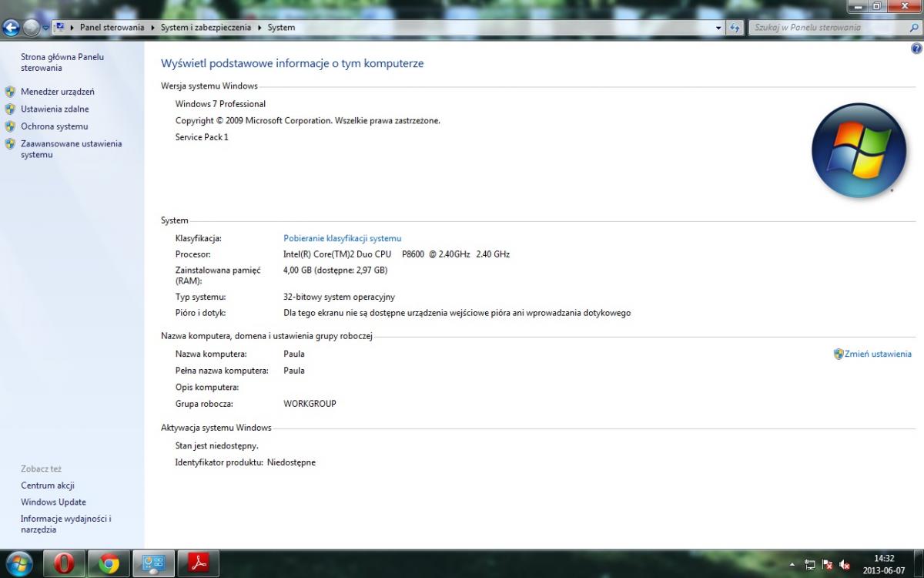924x578 pixels.
Task: Click the muted volume tray icon
Action: tap(845, 564)
